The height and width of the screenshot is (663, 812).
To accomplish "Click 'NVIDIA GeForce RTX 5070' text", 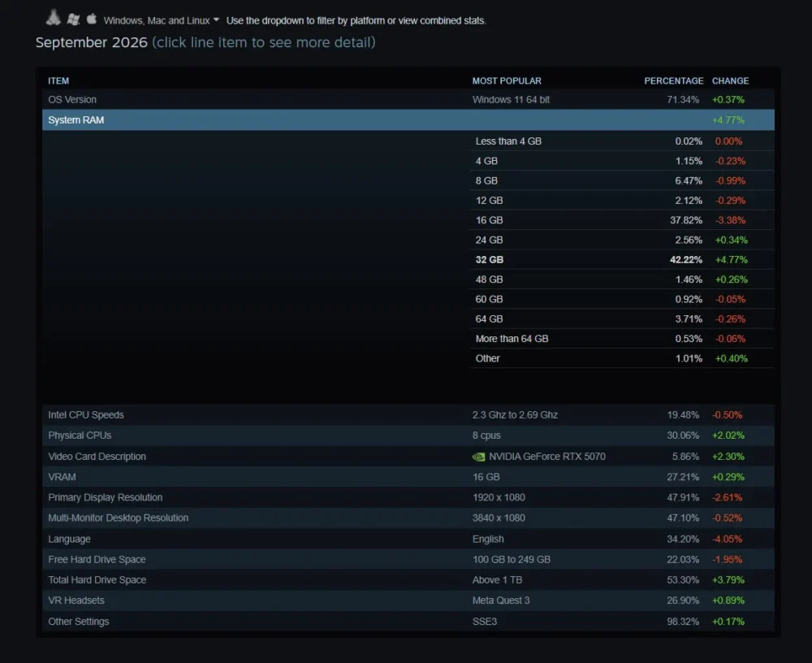I will pos(546,456).
